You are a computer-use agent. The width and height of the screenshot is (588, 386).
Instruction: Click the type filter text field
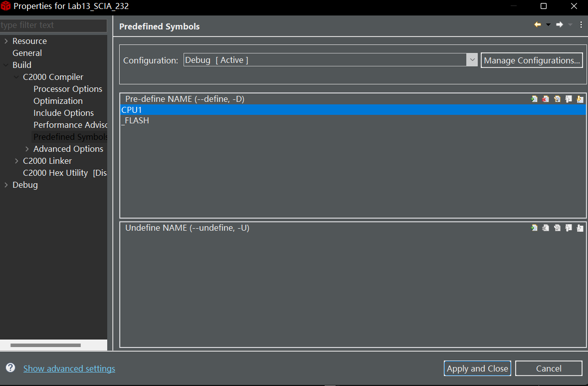[x=53, y=25]
